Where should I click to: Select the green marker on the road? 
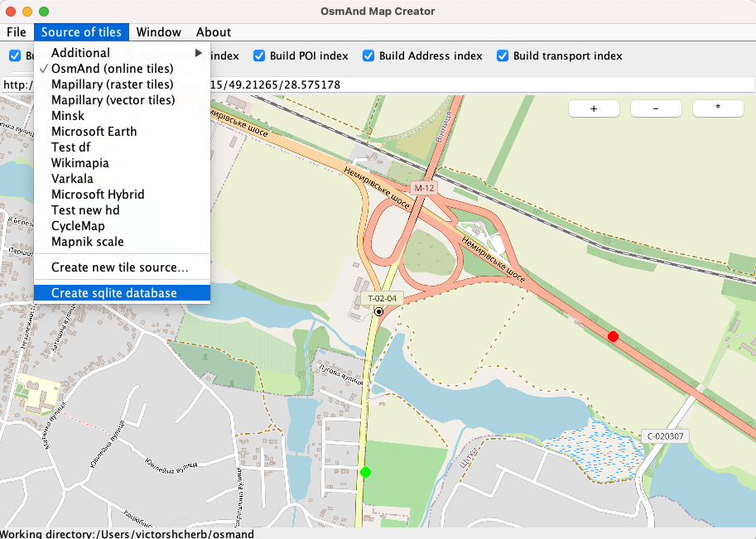point(366,472)
